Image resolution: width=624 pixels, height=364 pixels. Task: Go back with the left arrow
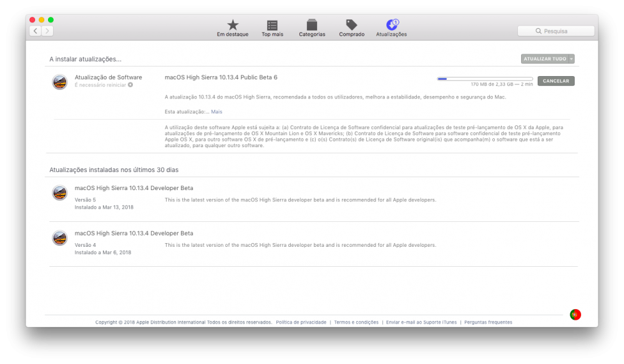click(x=36, y=31)
